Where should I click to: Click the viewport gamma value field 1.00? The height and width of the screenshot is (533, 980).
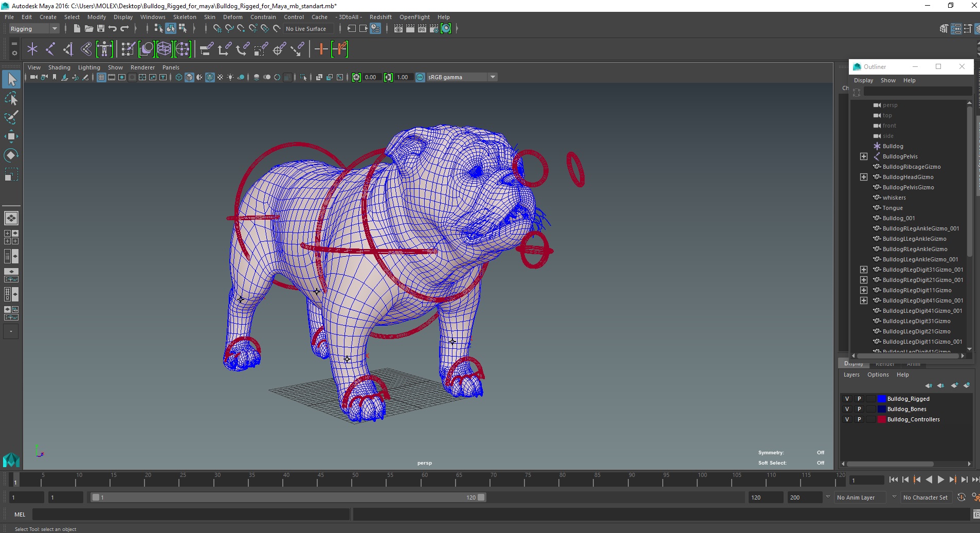[404, 77]
